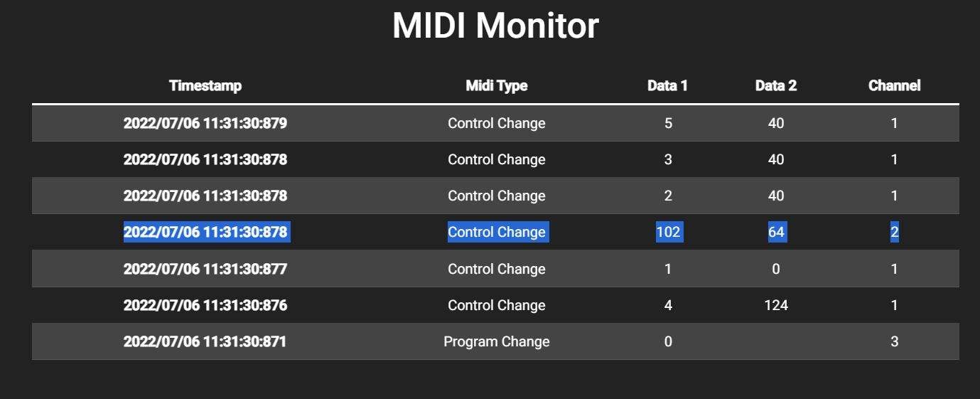
Task: Select the timestamp ending in 30:877
Action: (205, 269)
